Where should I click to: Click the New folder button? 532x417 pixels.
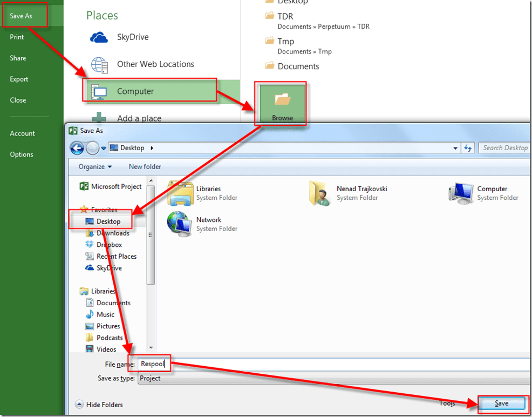(x=145, y=167)
